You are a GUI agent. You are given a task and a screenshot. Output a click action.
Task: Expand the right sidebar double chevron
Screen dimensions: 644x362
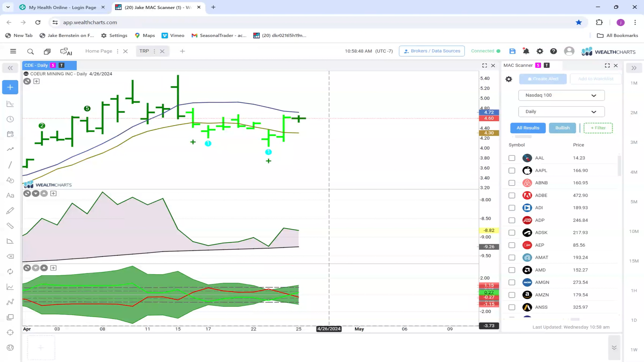[x=634, y=68]
